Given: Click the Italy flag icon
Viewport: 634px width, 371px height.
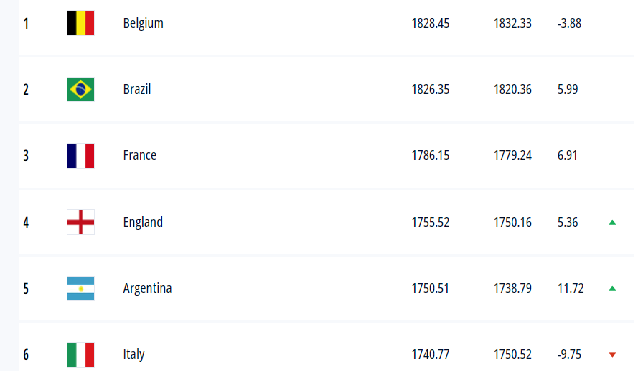Looking at the screenshot, I should point(80,355).
